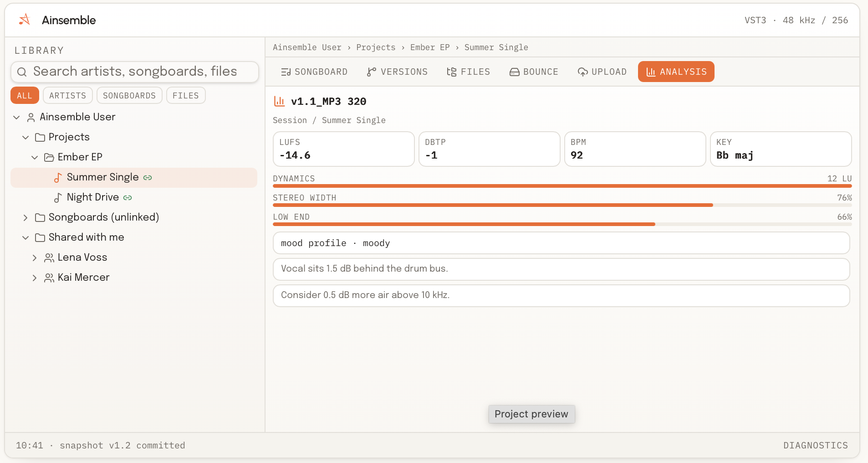Click the DBTP -1 metric card

point(490,149)
